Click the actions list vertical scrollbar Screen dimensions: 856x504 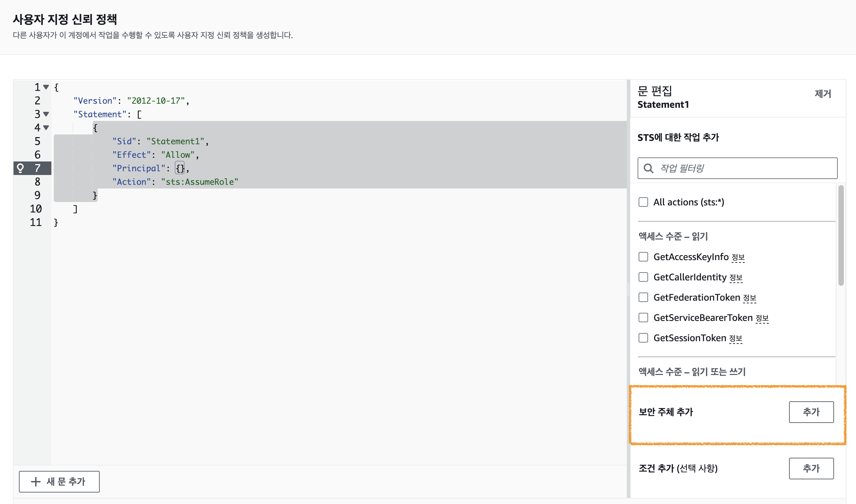pyautogui.click(x=841, y=235)
